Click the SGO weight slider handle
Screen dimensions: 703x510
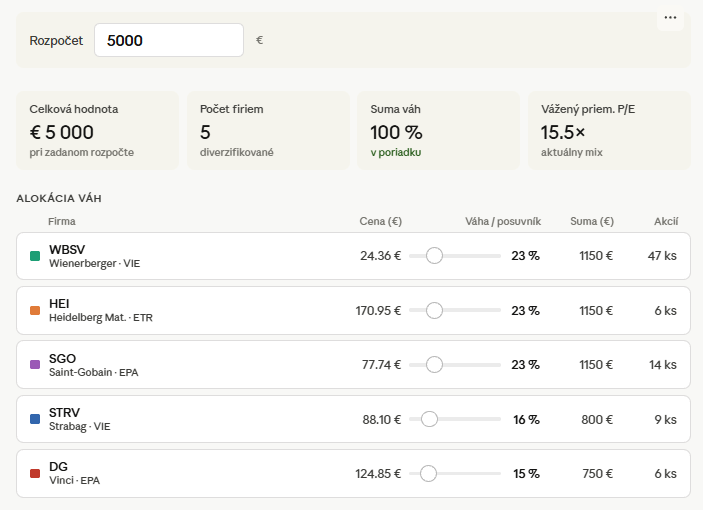click(x=434, y=364)
